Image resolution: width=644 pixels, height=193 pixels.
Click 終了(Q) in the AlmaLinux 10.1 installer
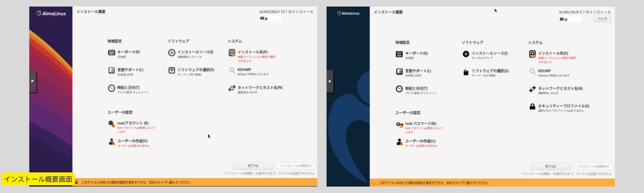pos(253,166)
